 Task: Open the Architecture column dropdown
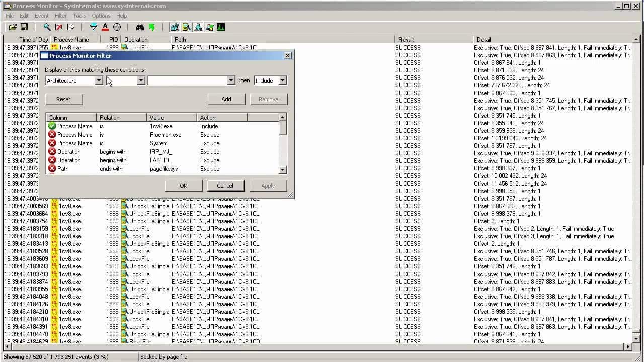(x=99, y=81)
